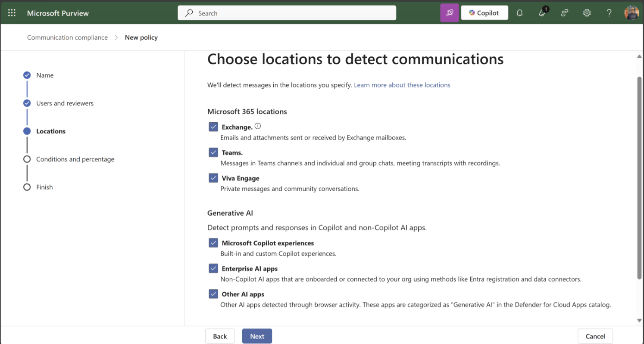
Task: Click the Teams channels description text
Action: point(360,163)
